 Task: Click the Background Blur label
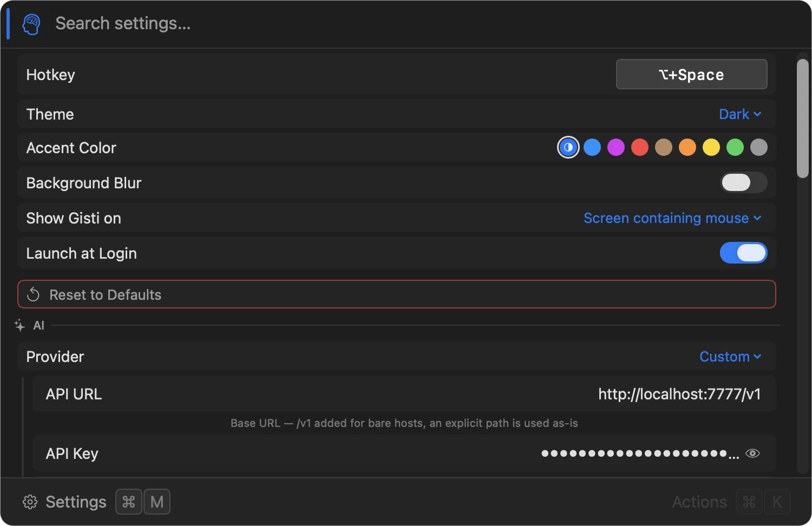(x=84, y=183)
